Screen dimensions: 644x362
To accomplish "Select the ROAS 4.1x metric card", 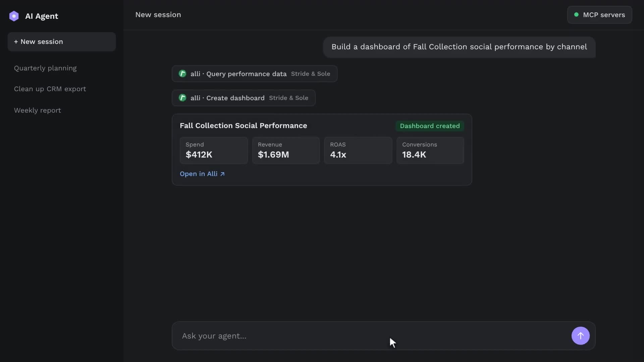I will (358, 150).
